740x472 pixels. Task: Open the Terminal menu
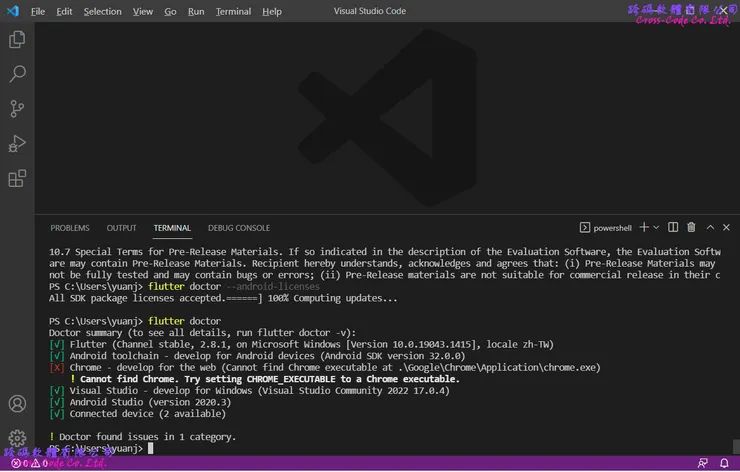[x=233, y=11]
